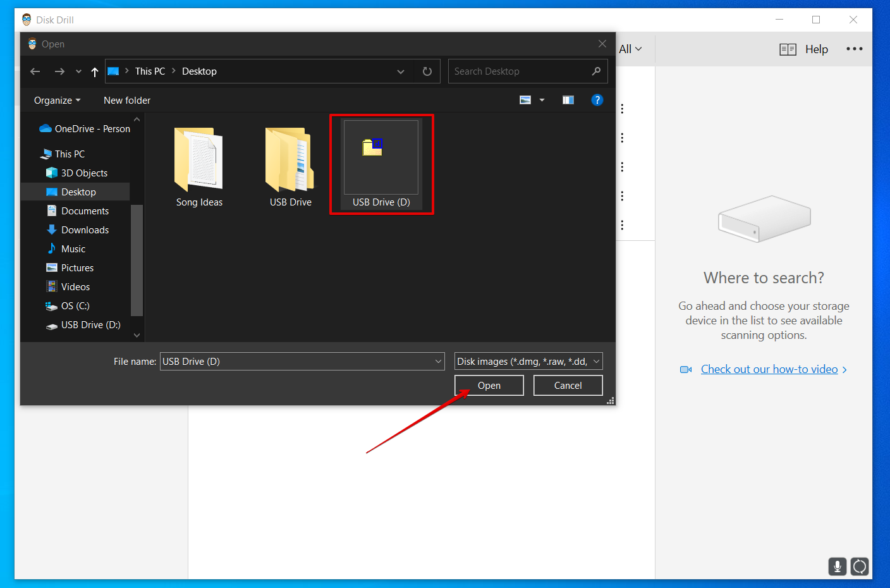Screen dimensions: 890x588
Task: Select Documents in the sidebar
Action: [x=78, y=211]
